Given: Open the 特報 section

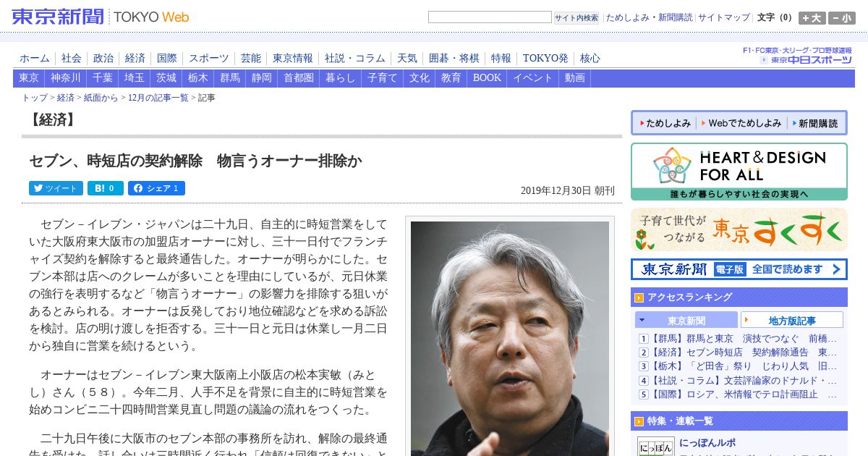Looking at the screenshot, I should (501, 58).
